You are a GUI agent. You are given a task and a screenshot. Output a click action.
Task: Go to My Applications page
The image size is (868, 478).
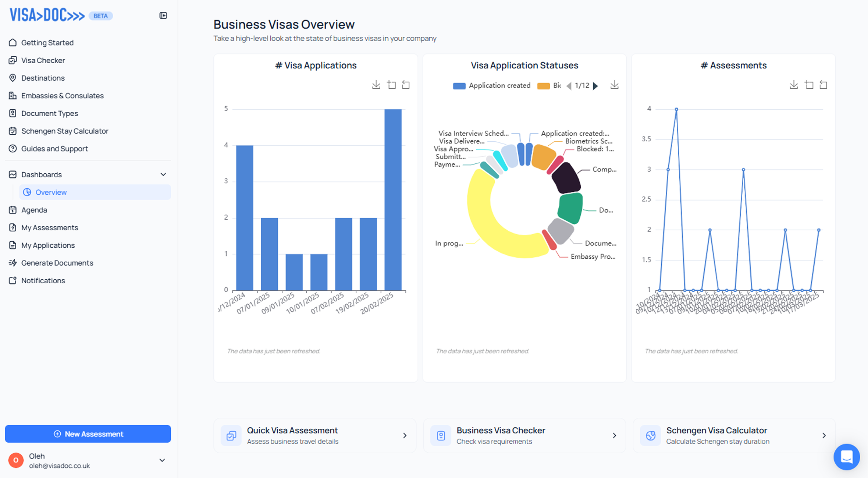point(48,245)
